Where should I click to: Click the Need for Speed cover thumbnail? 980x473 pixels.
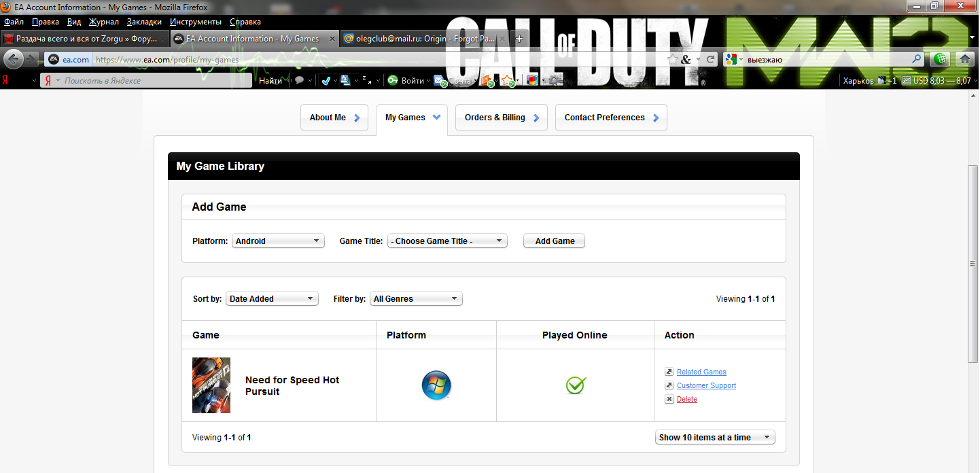click(211, 385)
